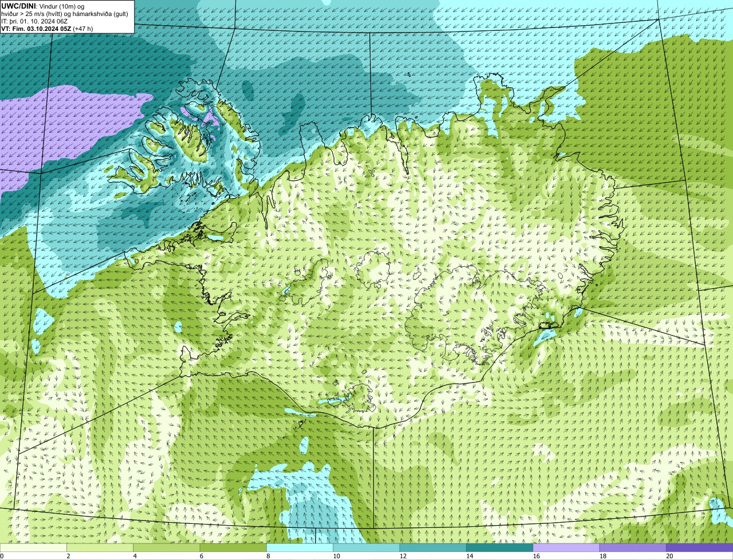Click the legend scale label '2'
The width and height of the screenshot is (733, 560).
click(x=68, y=556)
